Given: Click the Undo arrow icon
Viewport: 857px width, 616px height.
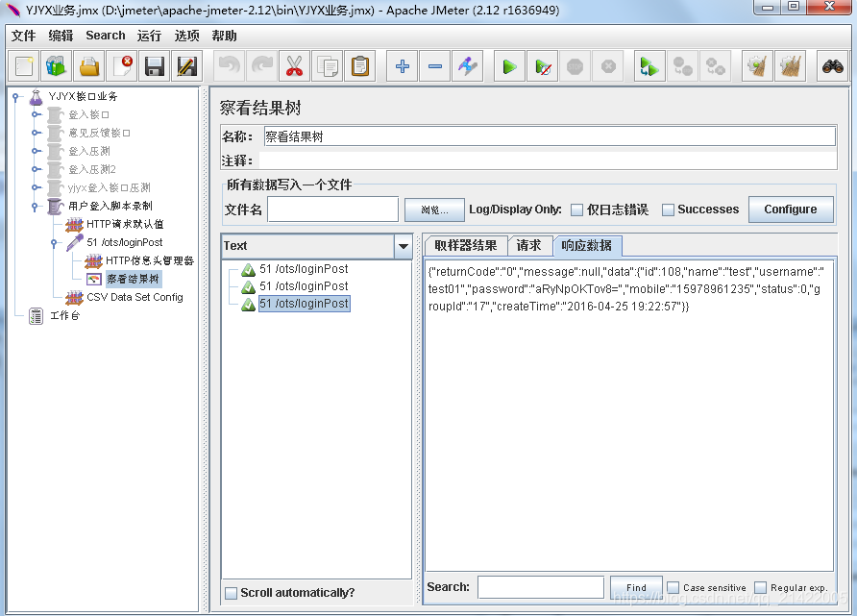Looking at the screenshot, I should tap(229, 66).
